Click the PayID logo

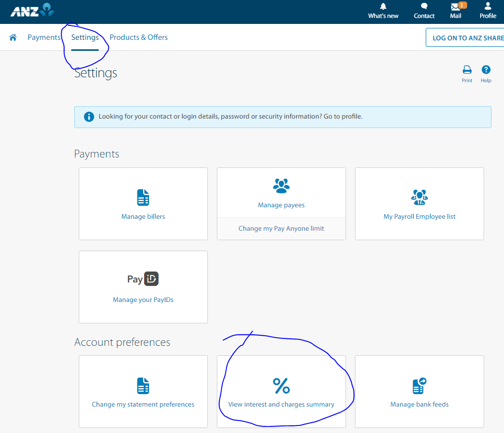point(143,279)
